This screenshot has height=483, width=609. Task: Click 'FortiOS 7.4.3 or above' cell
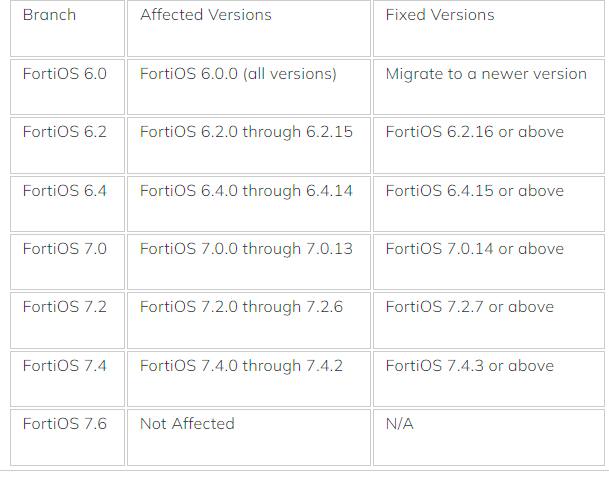[489, 379]
